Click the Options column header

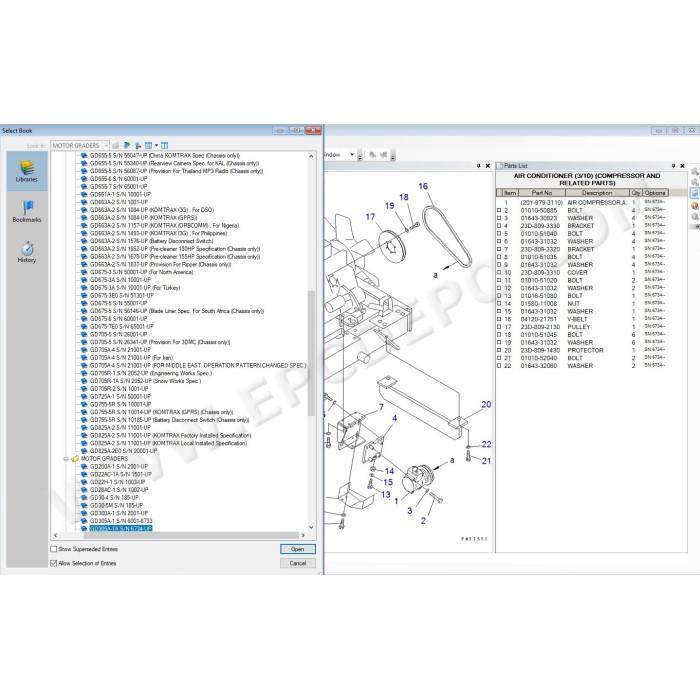655,193
